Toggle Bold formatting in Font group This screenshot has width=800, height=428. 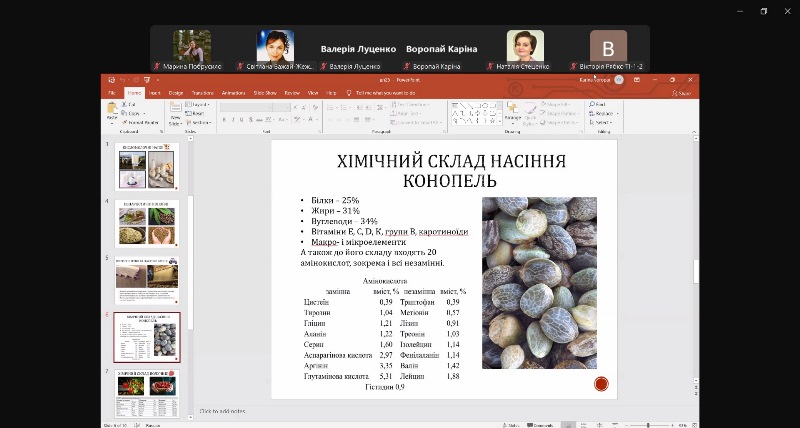pyautogui.click(x=226, y=119)
